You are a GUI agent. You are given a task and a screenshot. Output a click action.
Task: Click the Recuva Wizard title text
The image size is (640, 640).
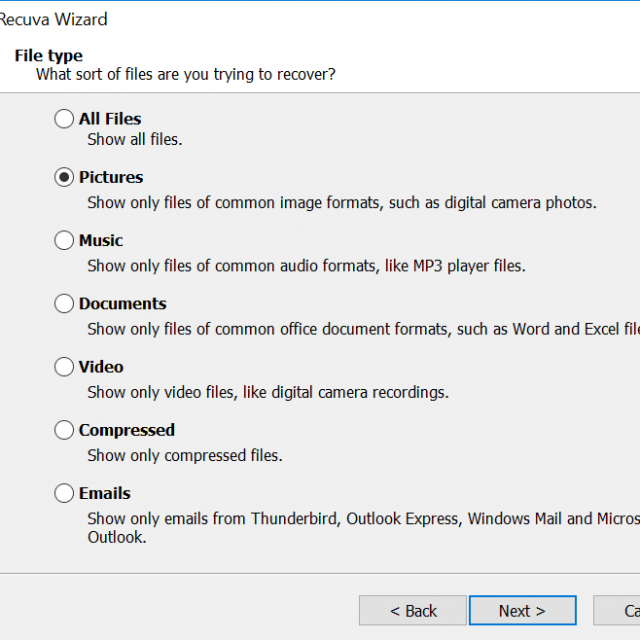click(53, 19)
